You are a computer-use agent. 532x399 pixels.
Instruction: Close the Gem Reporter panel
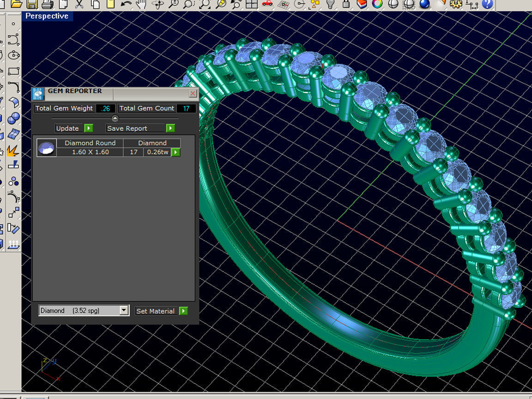tap(193, 93)
